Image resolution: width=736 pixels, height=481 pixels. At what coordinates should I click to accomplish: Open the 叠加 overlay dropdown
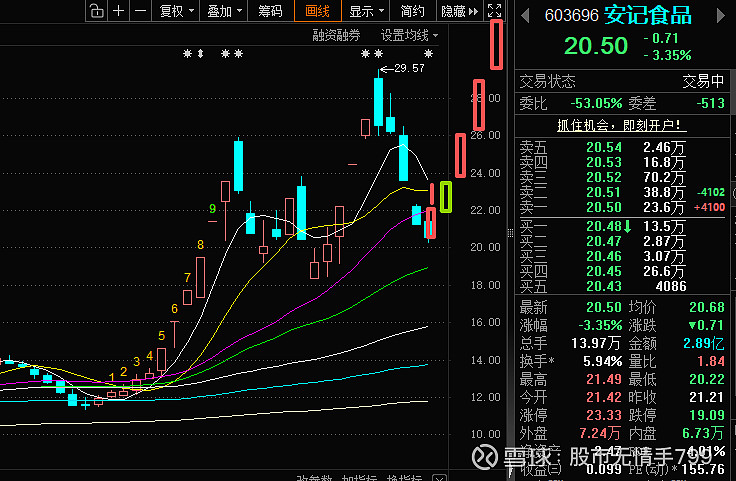[x=224, y=11]
